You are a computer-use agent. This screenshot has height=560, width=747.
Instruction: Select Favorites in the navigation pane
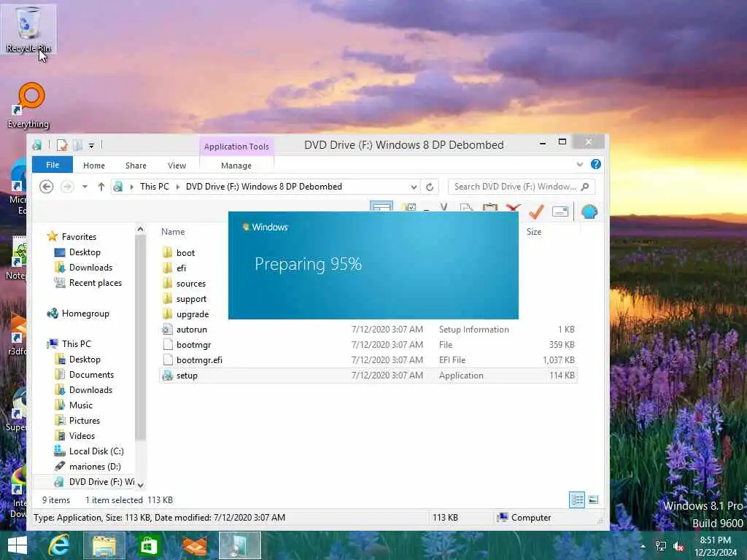(x=71, y=237)
